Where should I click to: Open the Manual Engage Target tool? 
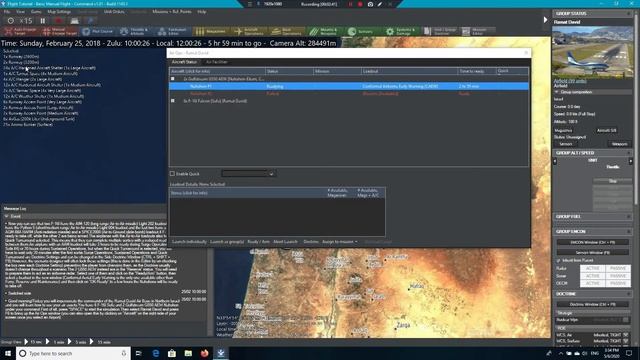coord(60,31)
